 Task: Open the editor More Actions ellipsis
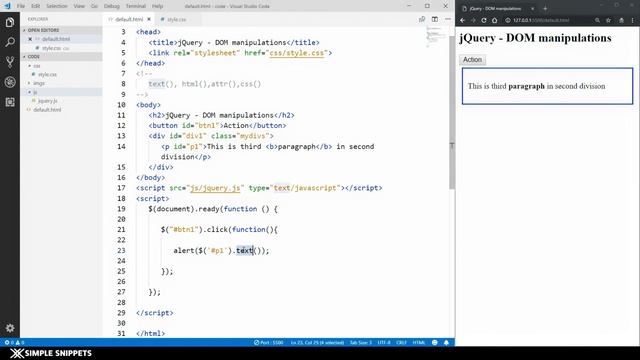[448, 19]
